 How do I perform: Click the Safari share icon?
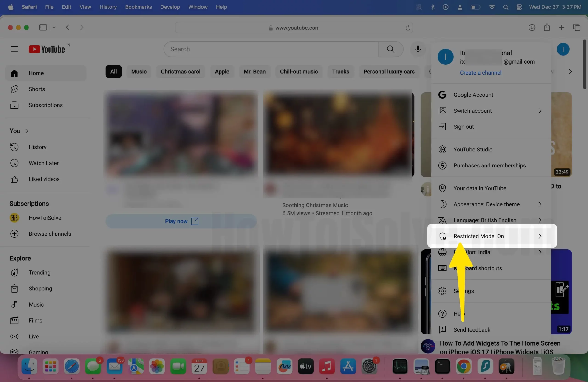[x=547, y=27]
